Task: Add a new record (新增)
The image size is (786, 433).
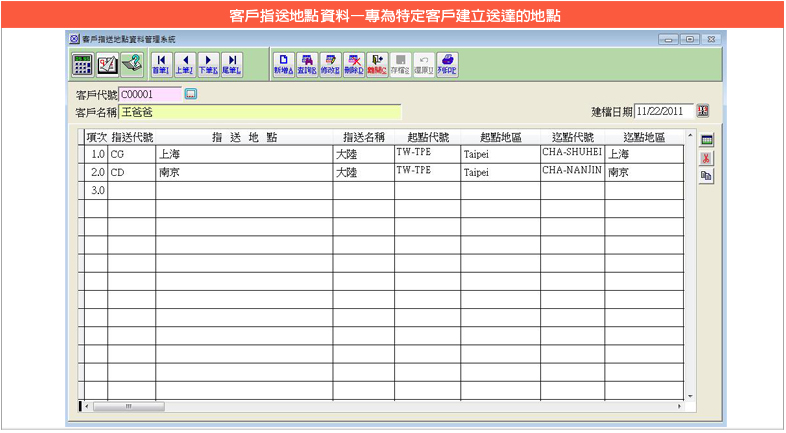Action: click(284, 65)
